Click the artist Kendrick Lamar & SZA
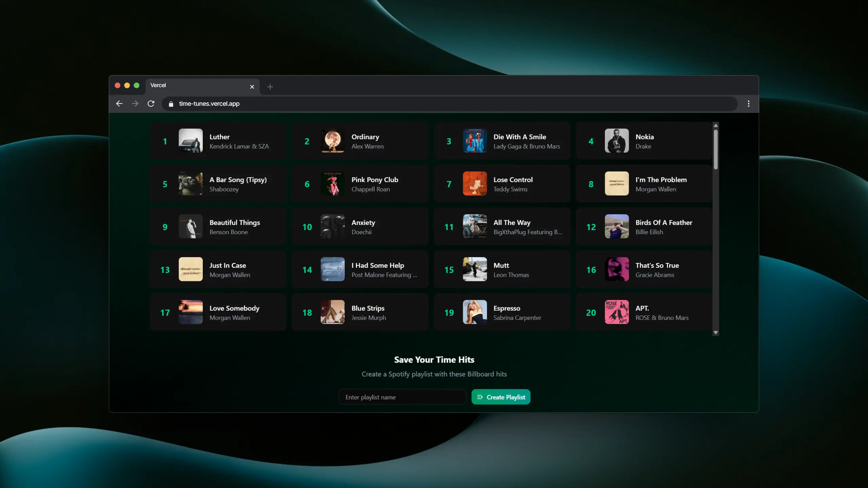Screen dimensions: 868x488 coord(239,146)
